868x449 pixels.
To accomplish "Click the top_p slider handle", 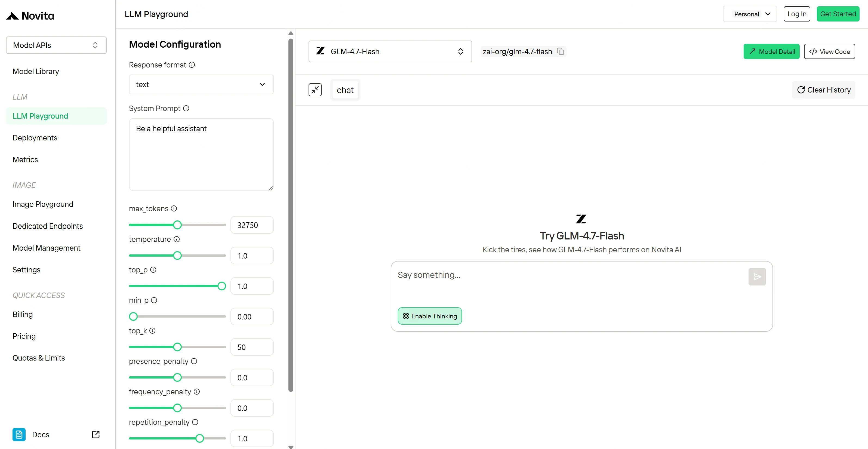I will 221,286.
